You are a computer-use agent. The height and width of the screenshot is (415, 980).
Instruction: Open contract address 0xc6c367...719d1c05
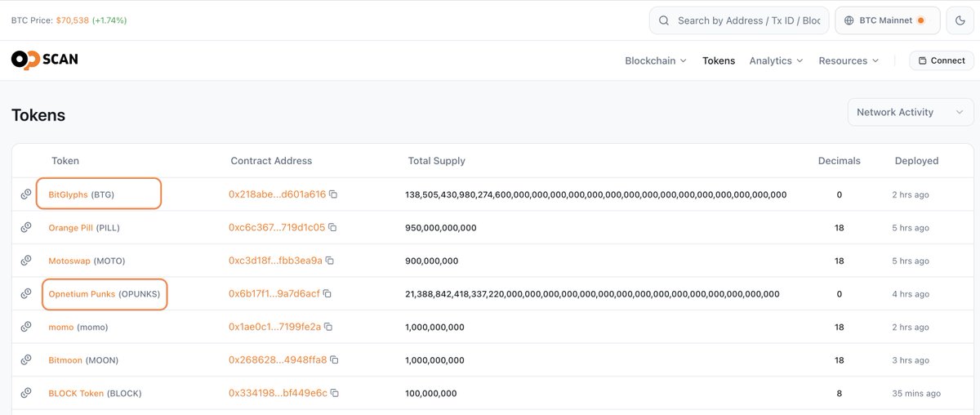pyautogui.click(x=277, y=227)
